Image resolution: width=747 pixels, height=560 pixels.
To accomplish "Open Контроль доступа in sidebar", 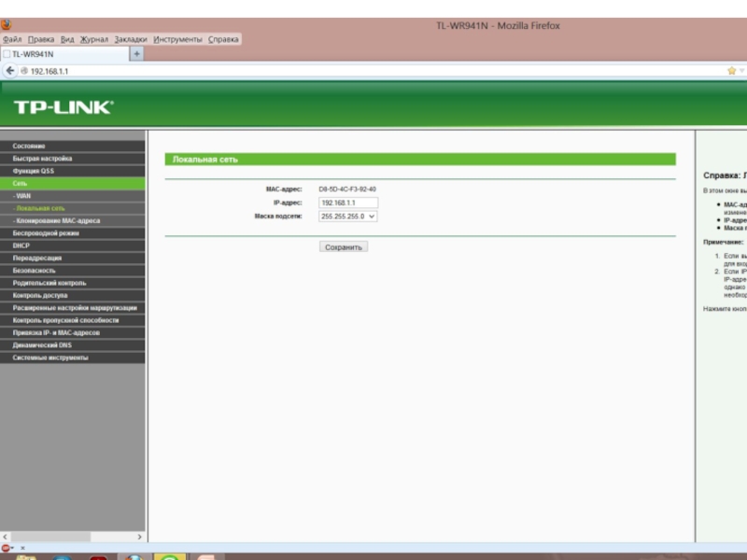I will [73, 295].
